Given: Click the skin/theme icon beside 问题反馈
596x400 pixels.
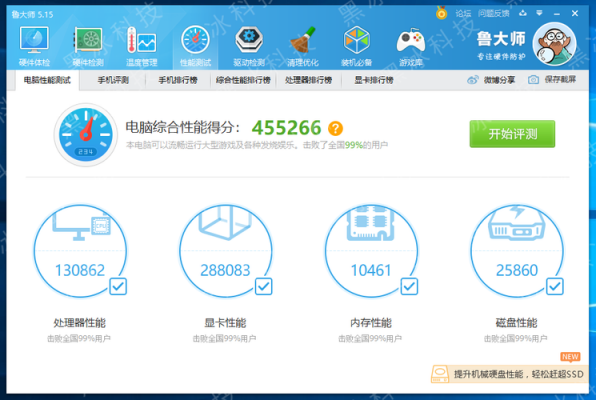Looking at the screenshot, I should (523, 13).
